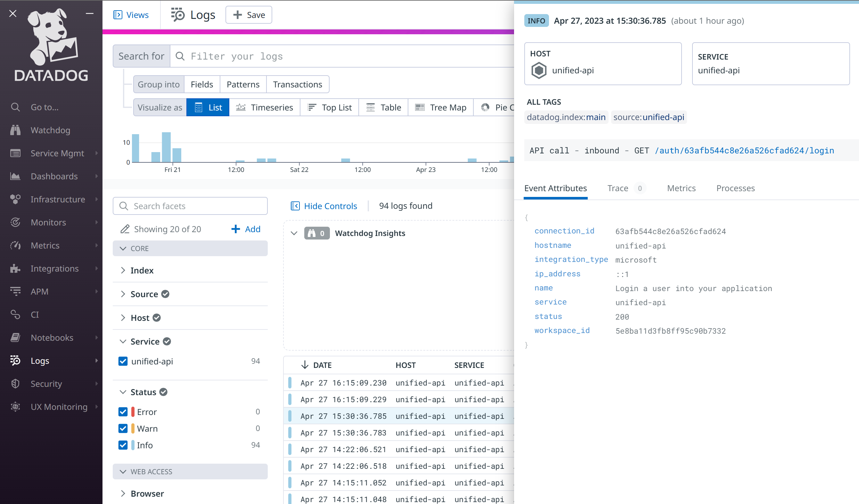Click the tallest bar in log histogram

[166, 147]
